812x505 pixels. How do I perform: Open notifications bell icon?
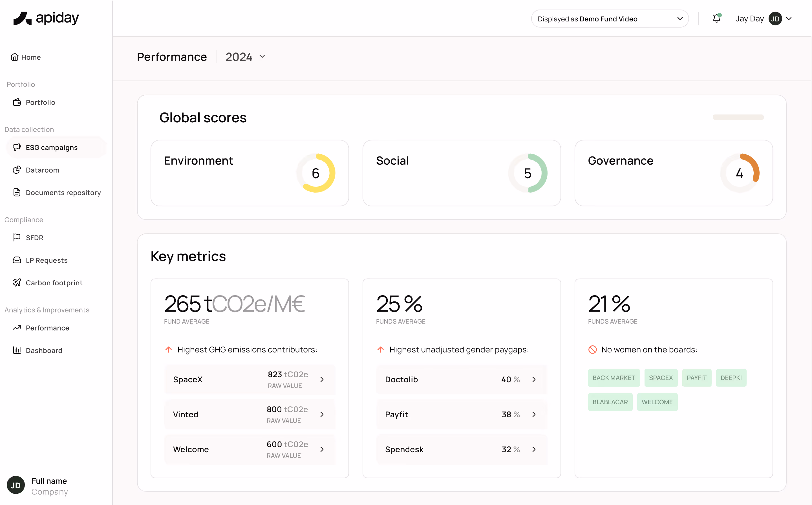(x=716, y=18)
